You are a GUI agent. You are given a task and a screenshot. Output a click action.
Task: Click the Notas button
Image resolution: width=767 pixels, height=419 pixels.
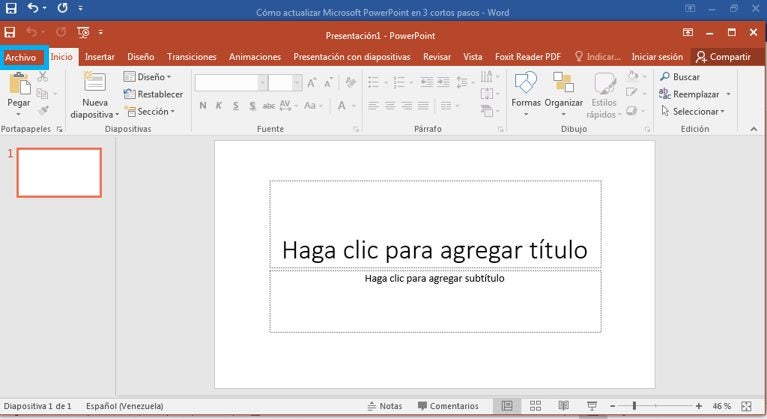pos(385,406)
